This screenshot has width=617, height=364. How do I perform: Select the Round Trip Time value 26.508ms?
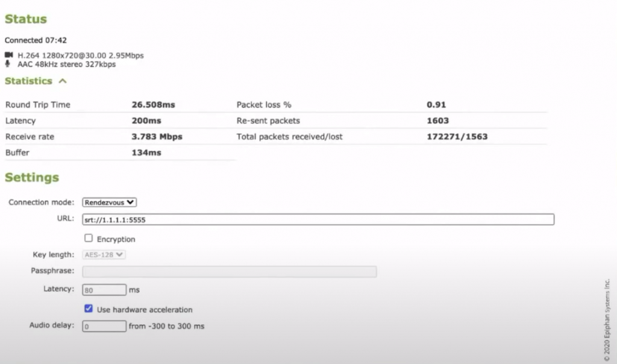(x=153, y=105)
